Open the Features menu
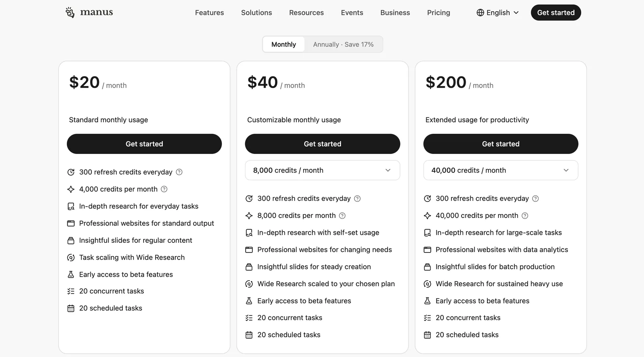Image resolution: width=644 pixels, height=357 pixels. coord(209,12)
